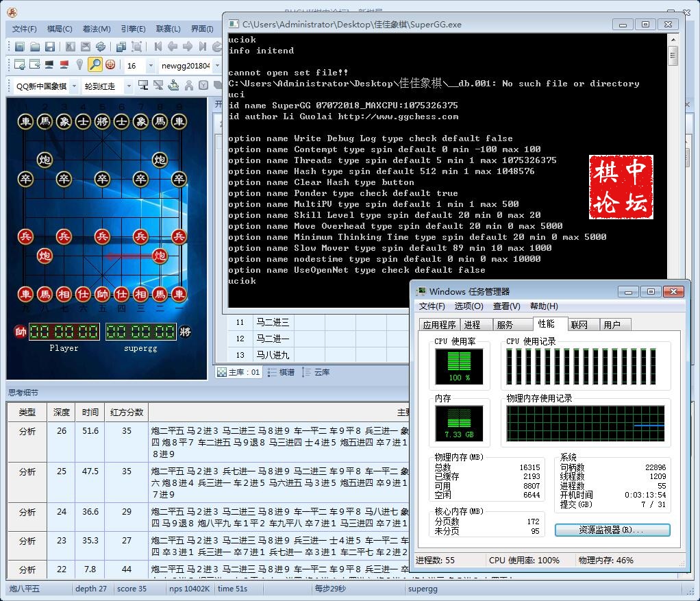Switch to 进程 tab in Task Manager
Image resolution: width=700 pixels, height=601 pixels.
(476, 325)
